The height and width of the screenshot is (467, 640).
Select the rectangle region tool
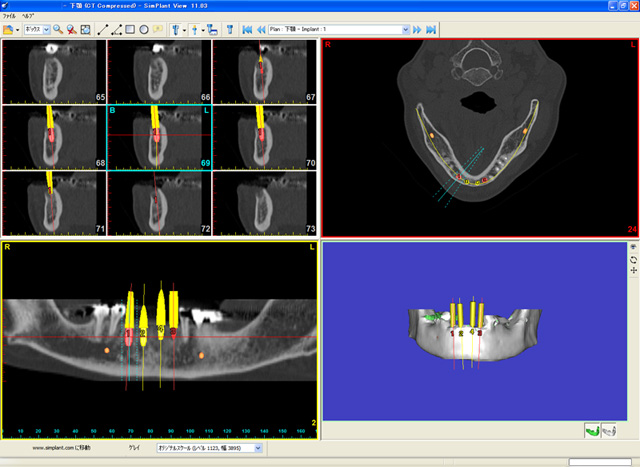(x=131, y=30)
